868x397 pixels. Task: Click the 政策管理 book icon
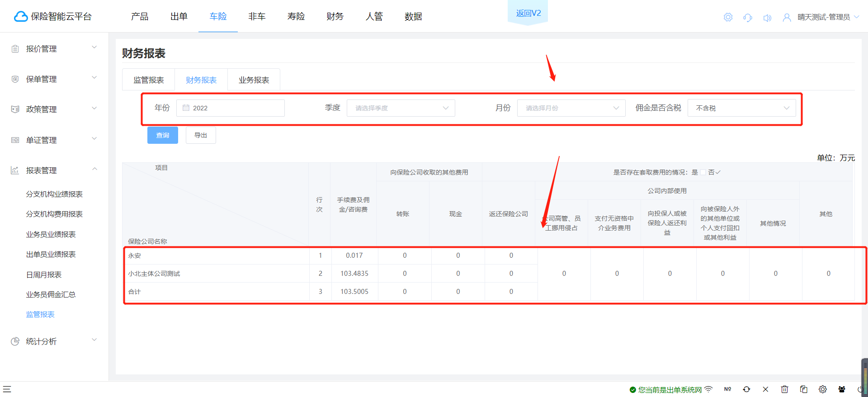(15, 109)
